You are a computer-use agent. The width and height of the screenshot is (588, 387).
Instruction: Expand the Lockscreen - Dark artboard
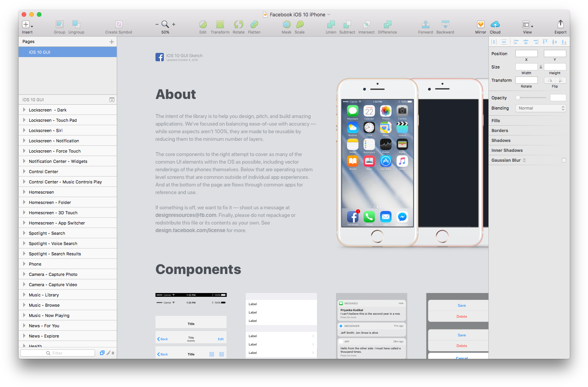[24, 110]
